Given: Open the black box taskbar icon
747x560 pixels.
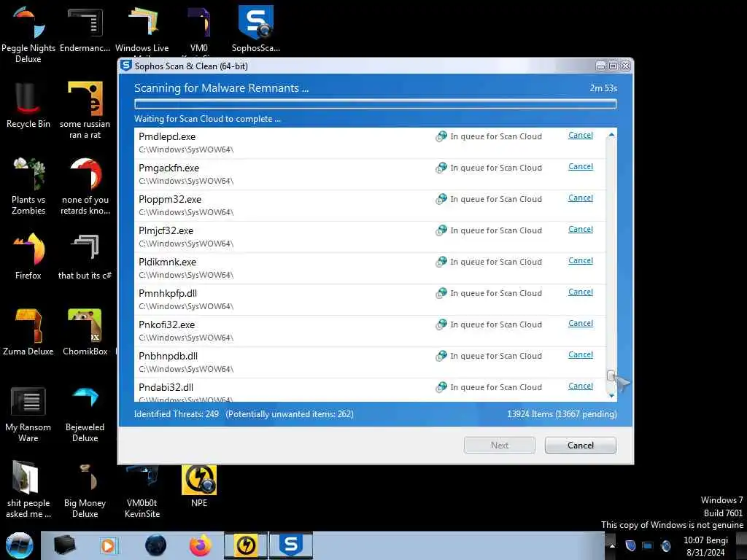Looking at the screenshot, I should [64, 545].
